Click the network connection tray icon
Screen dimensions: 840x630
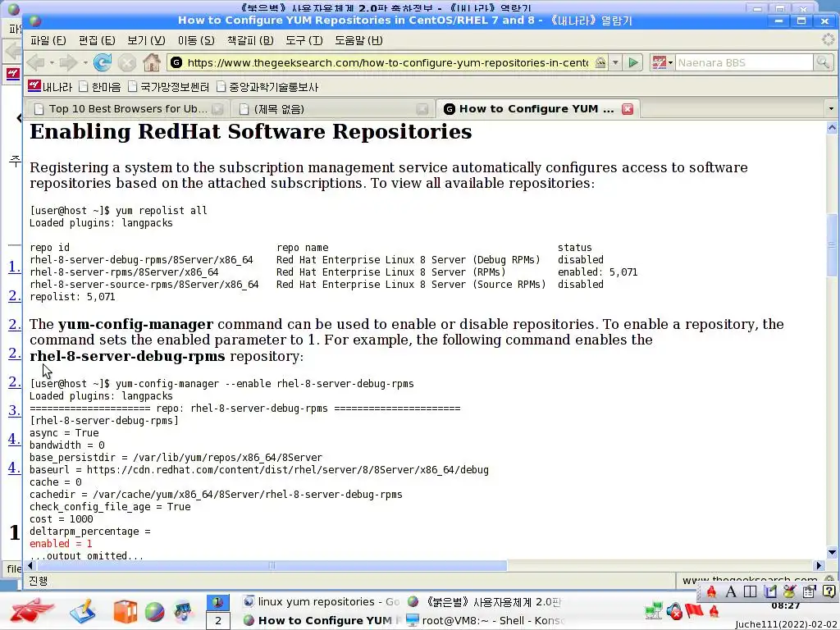(x=654, y=610)
